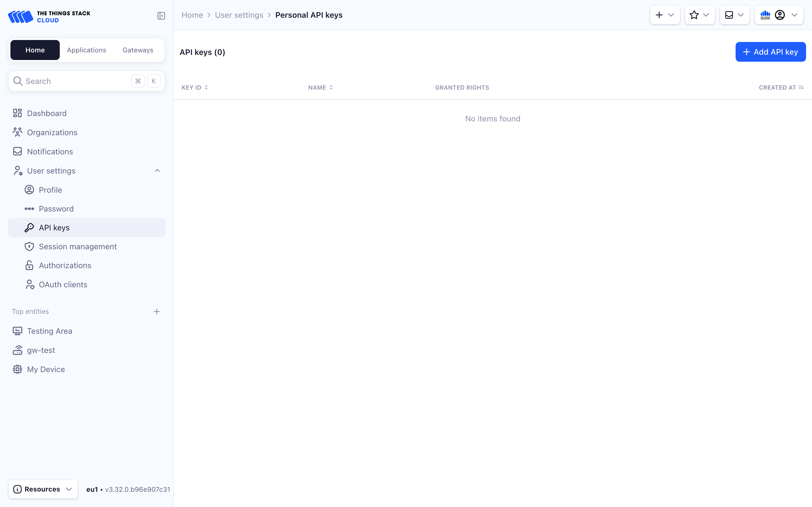
Task: Open the Authorizations page
Action: [65, 265]
